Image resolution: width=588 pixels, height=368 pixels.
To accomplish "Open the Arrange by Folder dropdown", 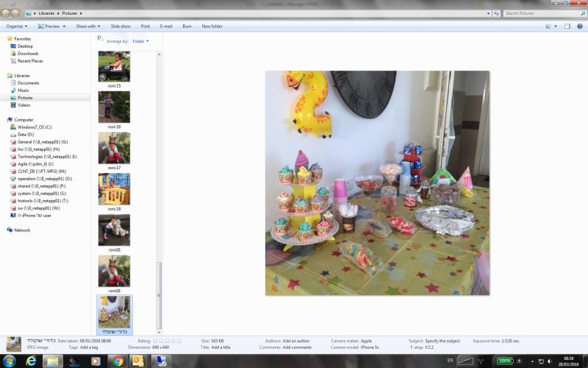I will tap(140, 41).
